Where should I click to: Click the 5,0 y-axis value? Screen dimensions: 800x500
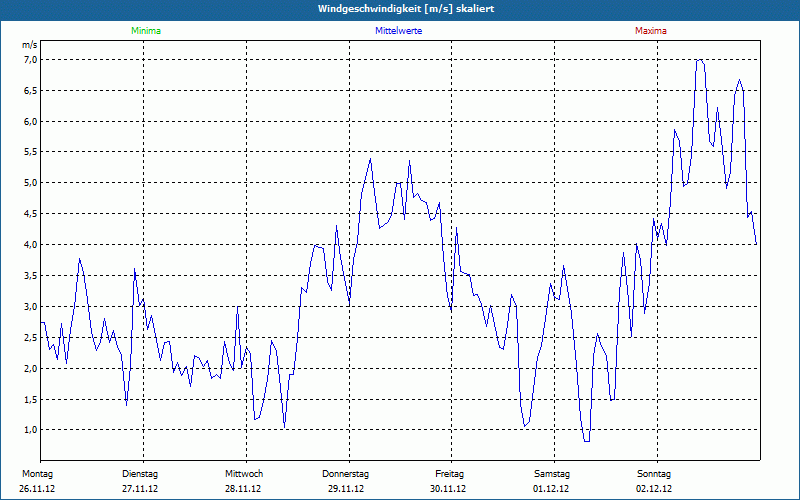pos(30,183)
